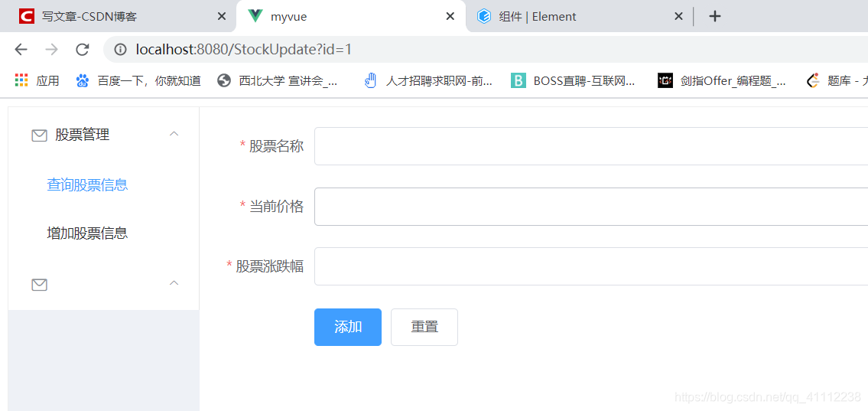Click the globe icon of 西北大学 bookmark
868x411 pixels.
point(224,81)
